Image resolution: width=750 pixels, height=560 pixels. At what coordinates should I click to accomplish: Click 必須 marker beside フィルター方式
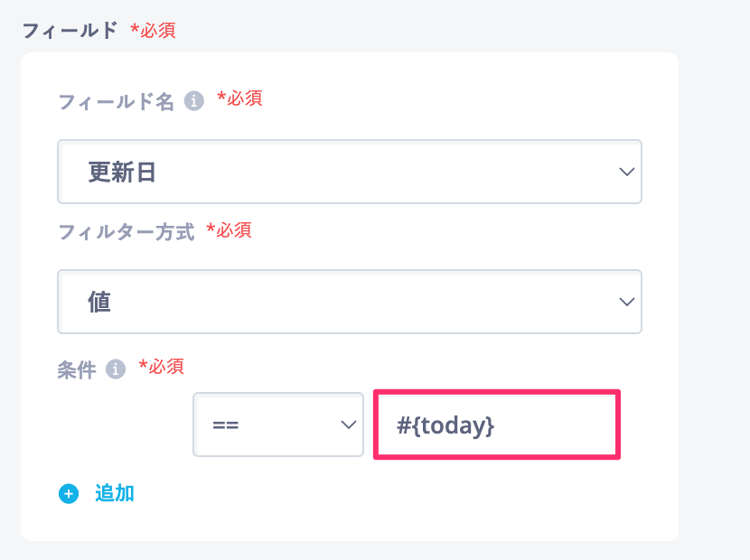(x=229, y=230)
